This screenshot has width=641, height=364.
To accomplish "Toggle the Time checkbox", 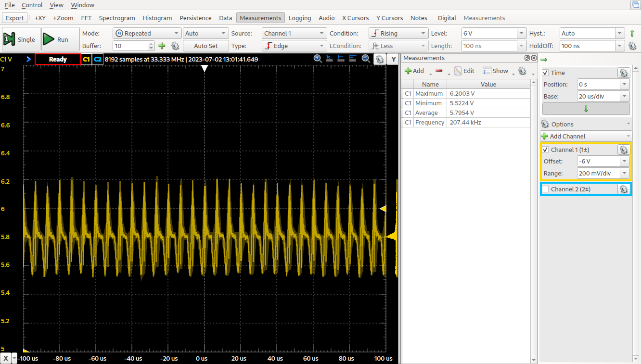I will [x=545, y=73].
